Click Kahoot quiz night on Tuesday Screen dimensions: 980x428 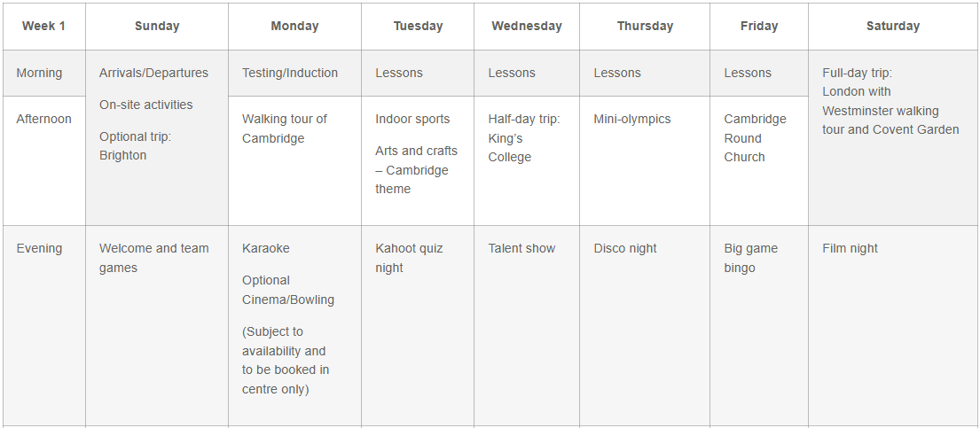[409, 259]
